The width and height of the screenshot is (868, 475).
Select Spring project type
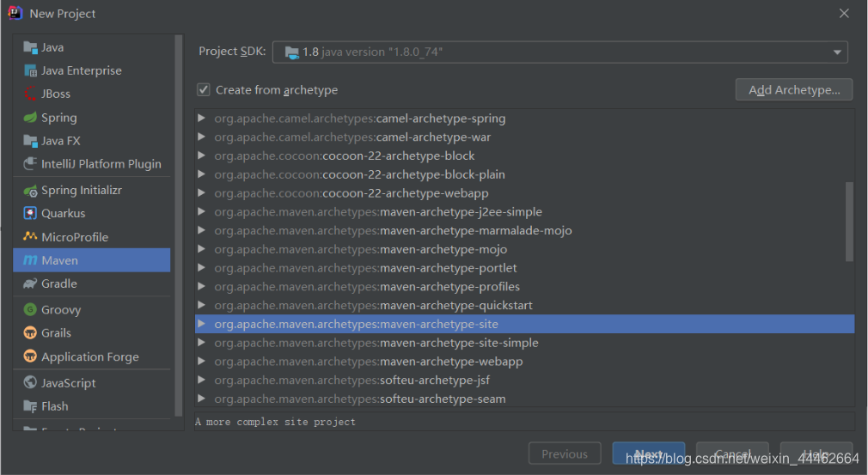[92, 117]
